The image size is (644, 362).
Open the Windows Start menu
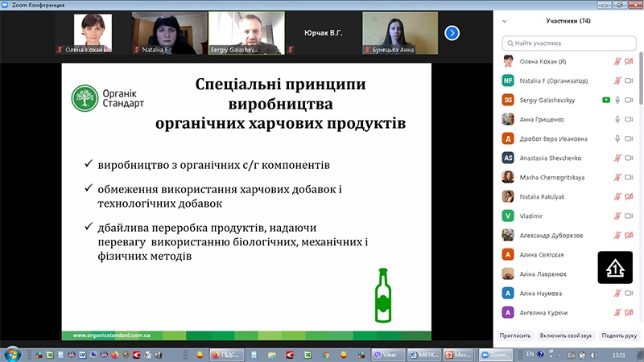point(11,354)
